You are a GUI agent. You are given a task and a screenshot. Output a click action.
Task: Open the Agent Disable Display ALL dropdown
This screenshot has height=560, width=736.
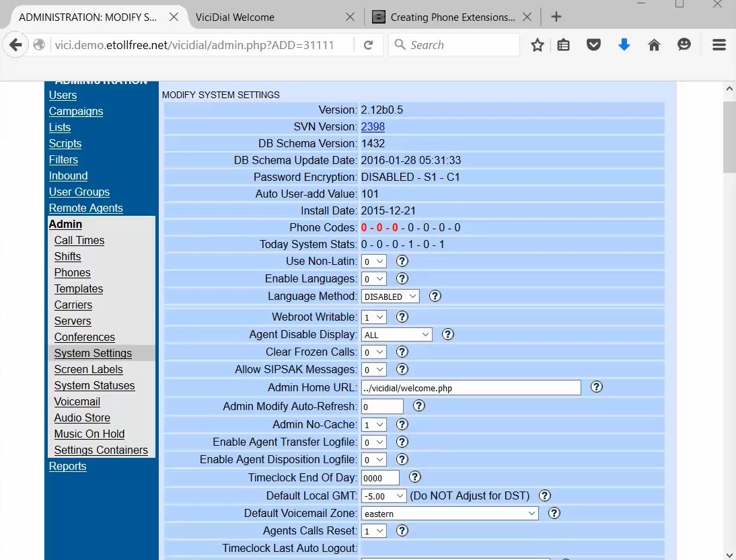coord(397,335)
